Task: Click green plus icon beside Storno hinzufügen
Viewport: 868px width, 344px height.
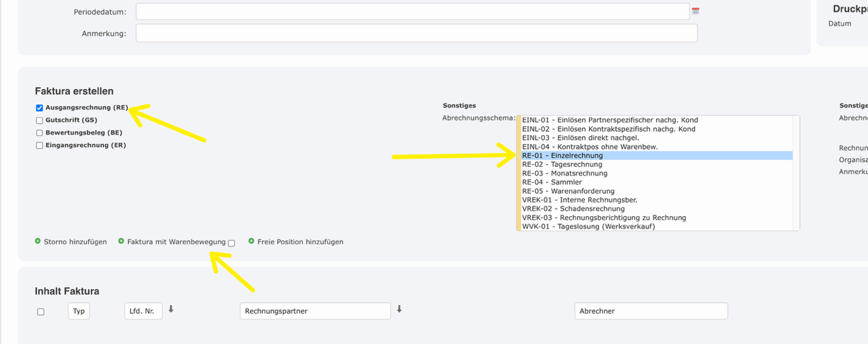Action: point(38,241)
